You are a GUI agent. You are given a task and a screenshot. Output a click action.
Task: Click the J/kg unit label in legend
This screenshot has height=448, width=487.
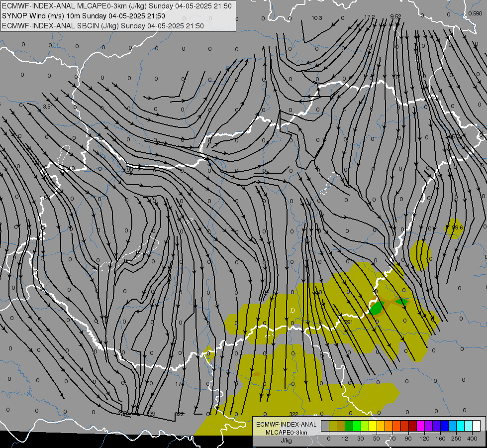287,441
